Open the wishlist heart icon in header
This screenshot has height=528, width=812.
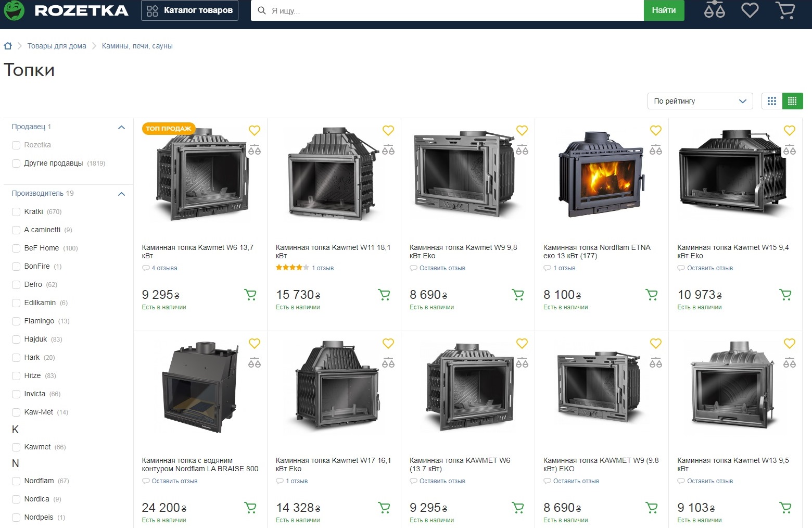click(750, 10)
